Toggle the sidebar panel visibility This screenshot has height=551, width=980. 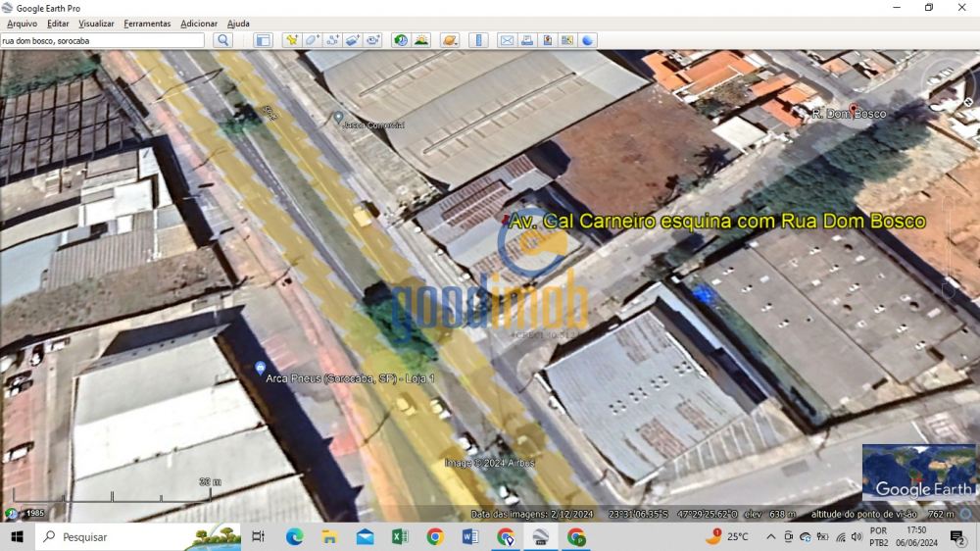(263, 40)
